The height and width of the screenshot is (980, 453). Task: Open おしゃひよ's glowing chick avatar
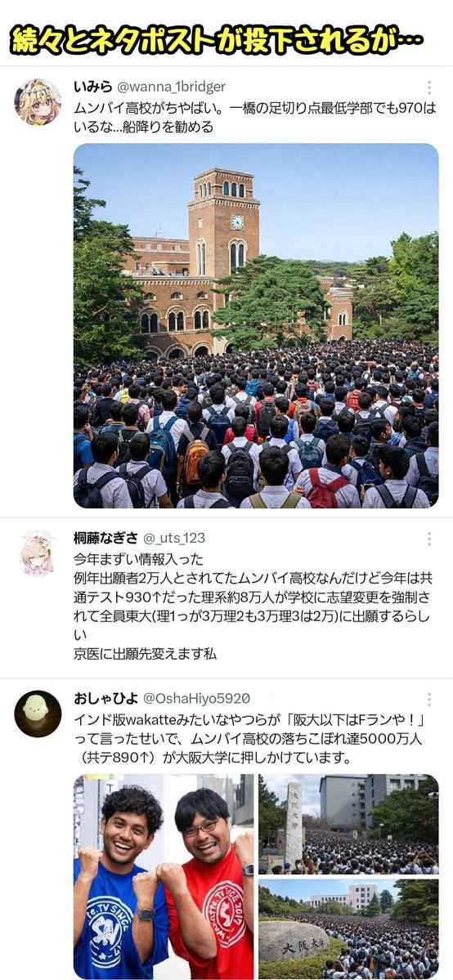38,713
